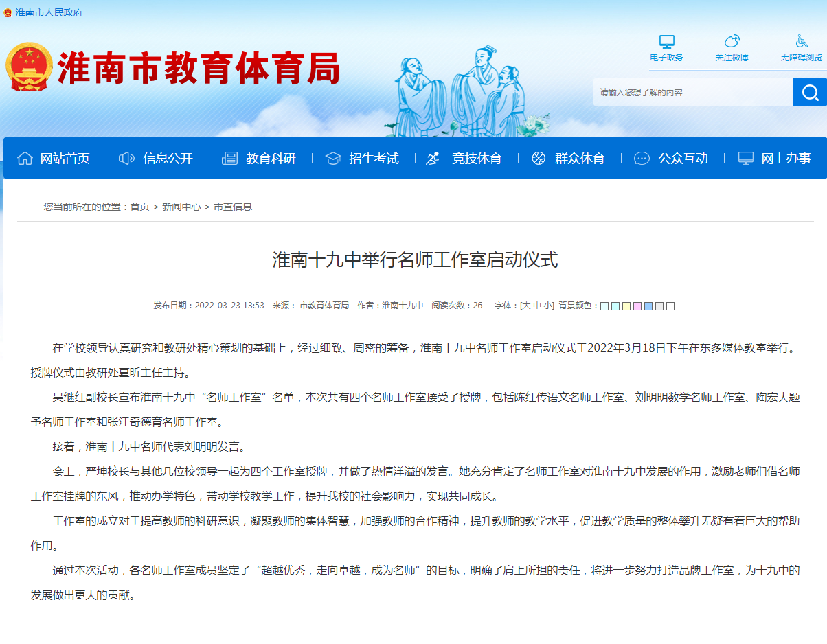Viewport: 827px width, 644px height.
Task: Click the monitor icon beside 网上办事
Action: [x=745, y=158]
